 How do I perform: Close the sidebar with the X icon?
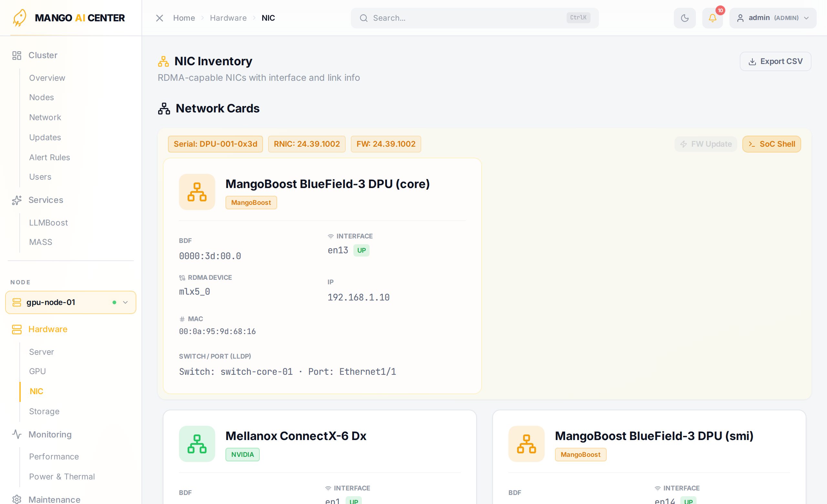[x=160, y=18]
